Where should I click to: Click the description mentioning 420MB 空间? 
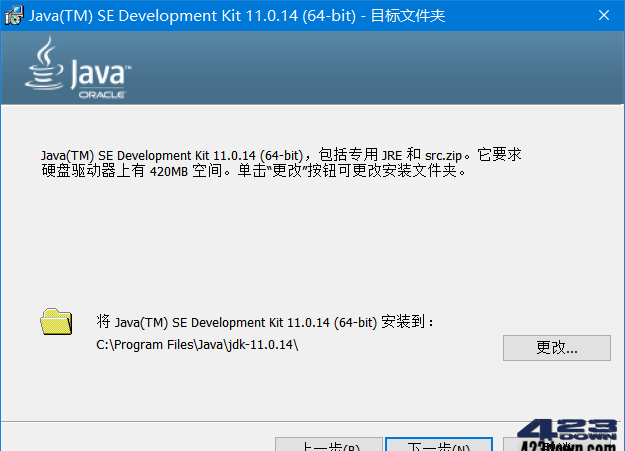click(281, 163)
